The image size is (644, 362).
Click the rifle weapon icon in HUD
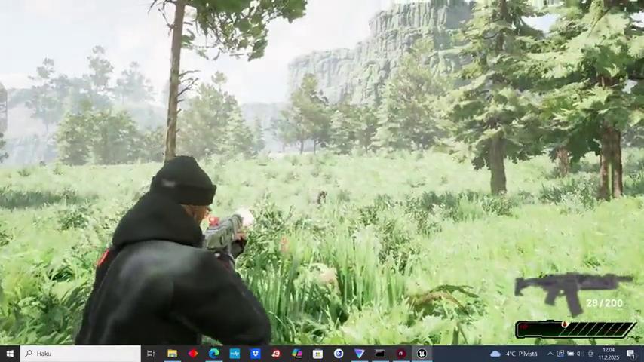[572, 293]
